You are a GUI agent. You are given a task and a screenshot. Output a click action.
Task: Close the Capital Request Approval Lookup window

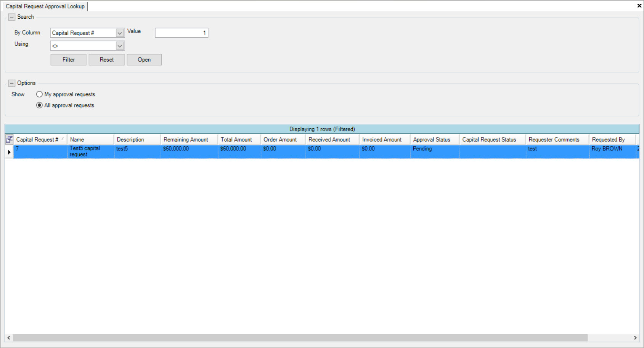pos(639,6)
